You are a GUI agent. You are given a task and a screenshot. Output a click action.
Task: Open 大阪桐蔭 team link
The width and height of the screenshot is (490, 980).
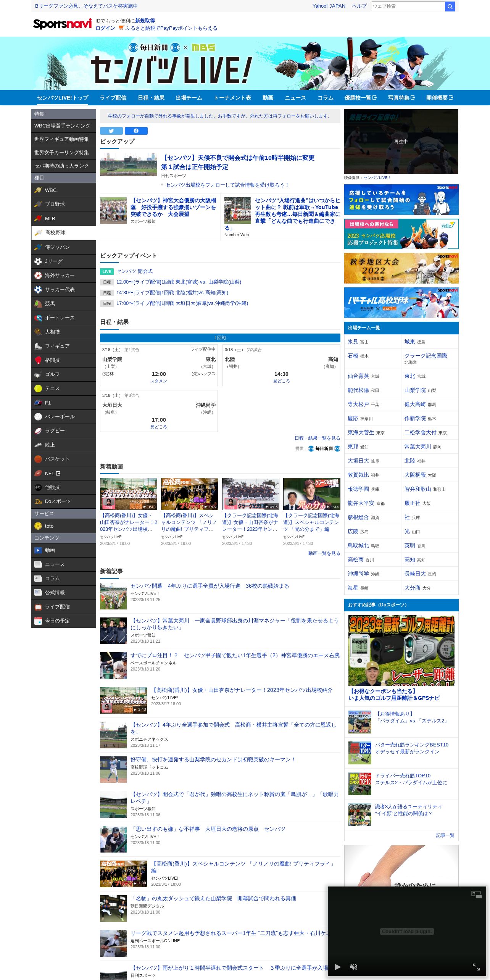point(415,475)
